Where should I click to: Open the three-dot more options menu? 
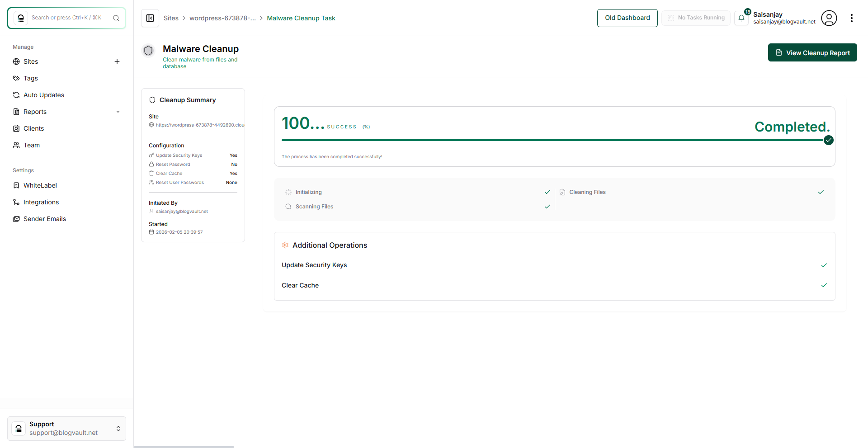(852, 18)
